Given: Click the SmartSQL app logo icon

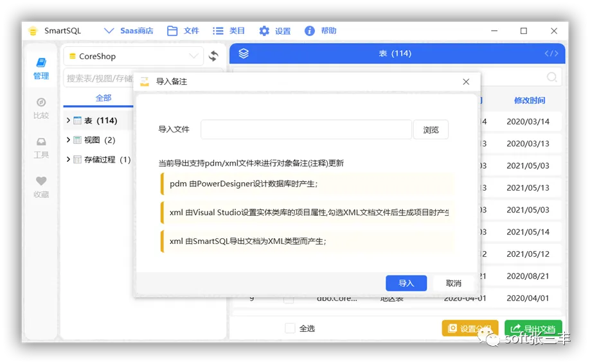Looking at the screenshot, I should coord(33,31).
